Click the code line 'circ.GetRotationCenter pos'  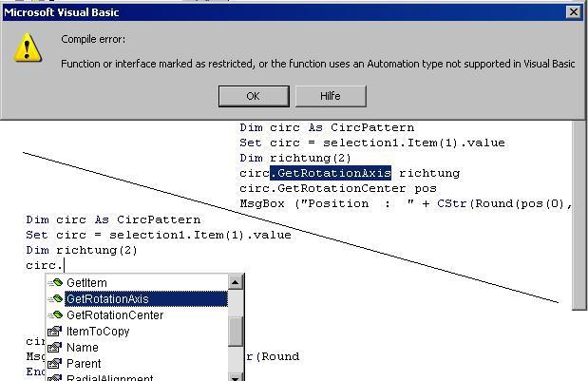338,188
